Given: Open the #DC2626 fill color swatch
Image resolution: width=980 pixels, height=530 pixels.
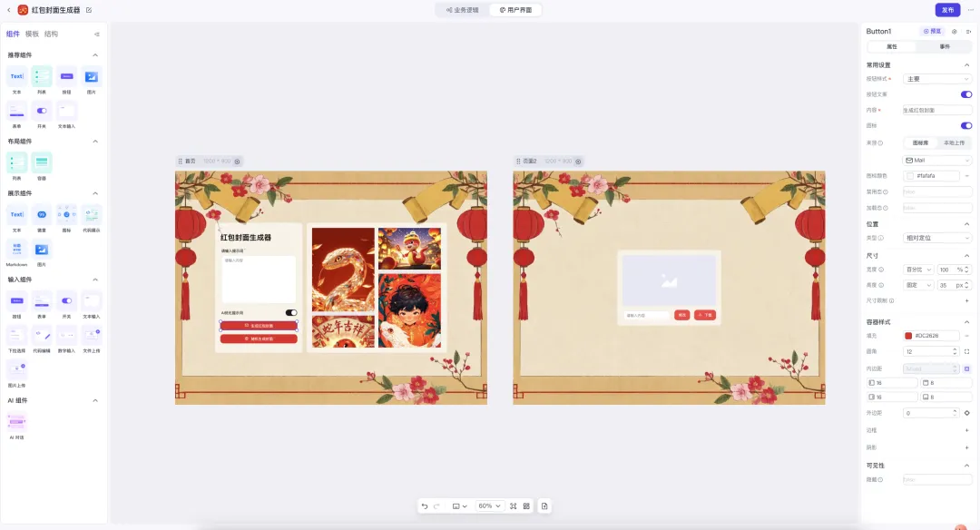Looking at the screenshot, I should click(x=908, y=336).
